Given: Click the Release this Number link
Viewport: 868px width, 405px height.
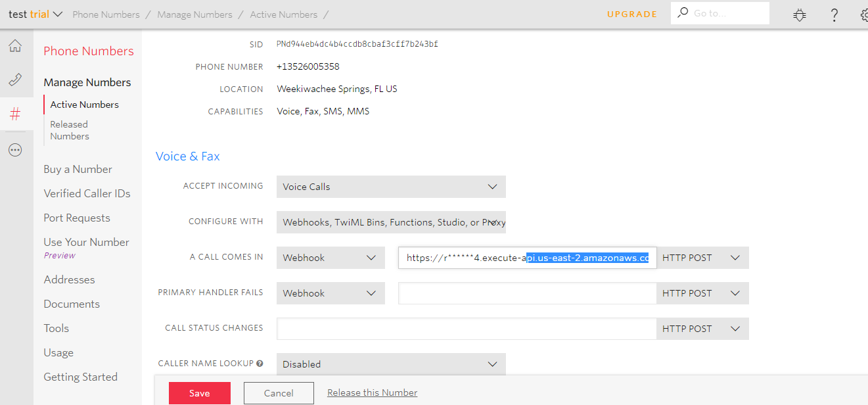Looking at the screenshot, I should [x=372, y=393].
